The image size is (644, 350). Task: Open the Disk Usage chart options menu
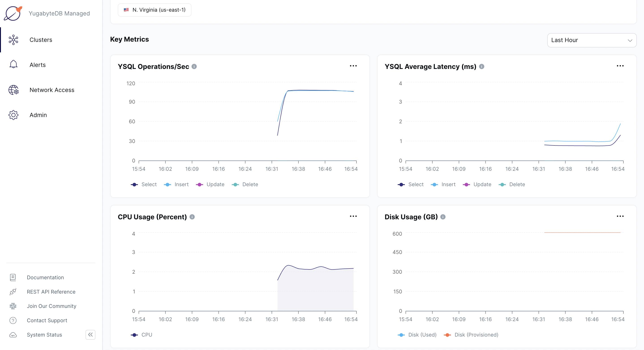[620, 216]
